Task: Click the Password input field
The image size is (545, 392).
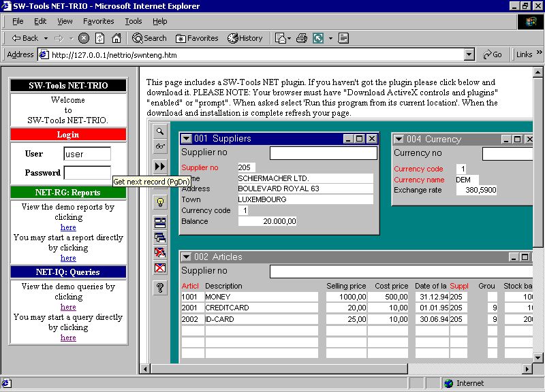Action: 87,173
